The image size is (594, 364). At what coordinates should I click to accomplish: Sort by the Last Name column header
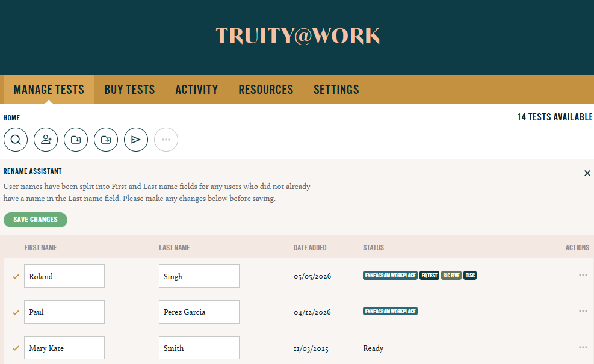pos(175,248)
